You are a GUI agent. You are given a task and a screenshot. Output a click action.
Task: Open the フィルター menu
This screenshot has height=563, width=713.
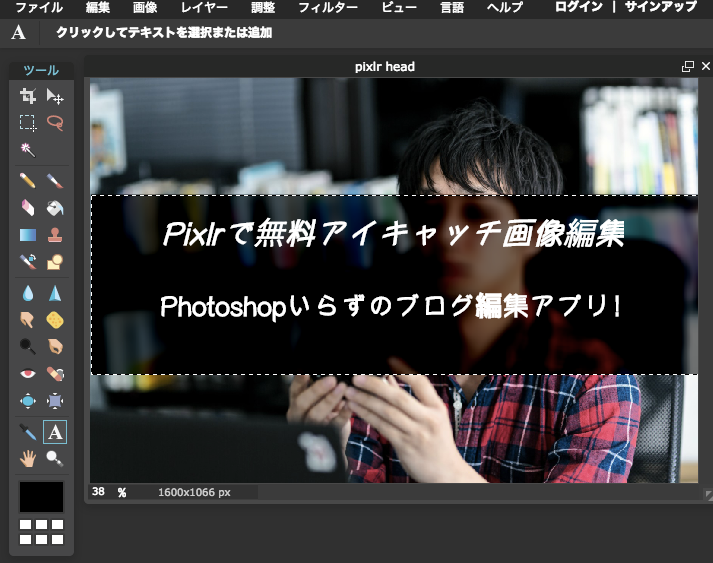coord(328,7)
